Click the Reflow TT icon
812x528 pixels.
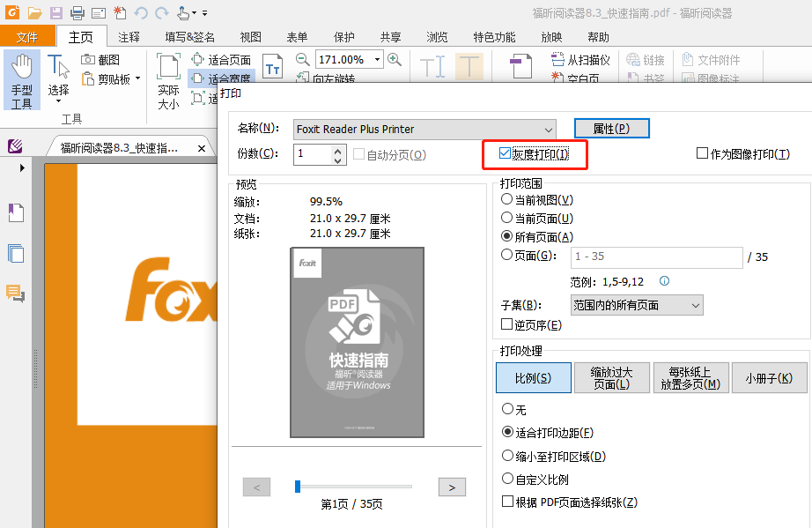coord(272,66)
